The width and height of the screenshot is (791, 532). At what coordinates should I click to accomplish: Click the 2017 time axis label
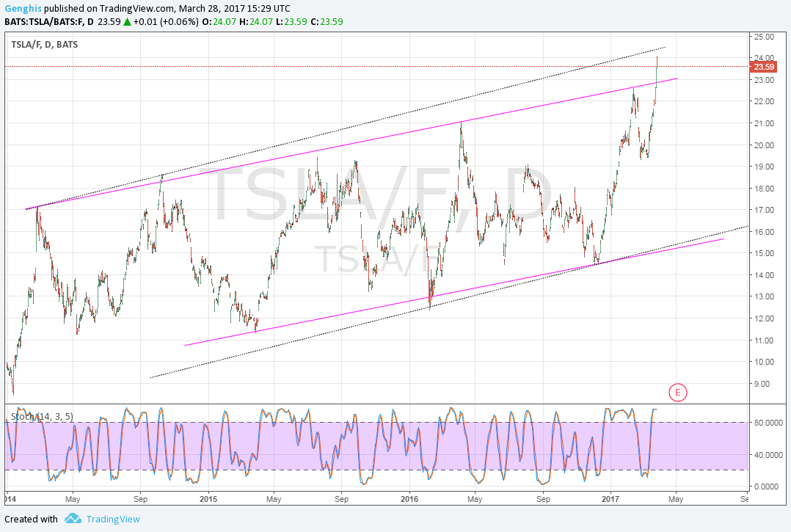click(x=610, y=499)
